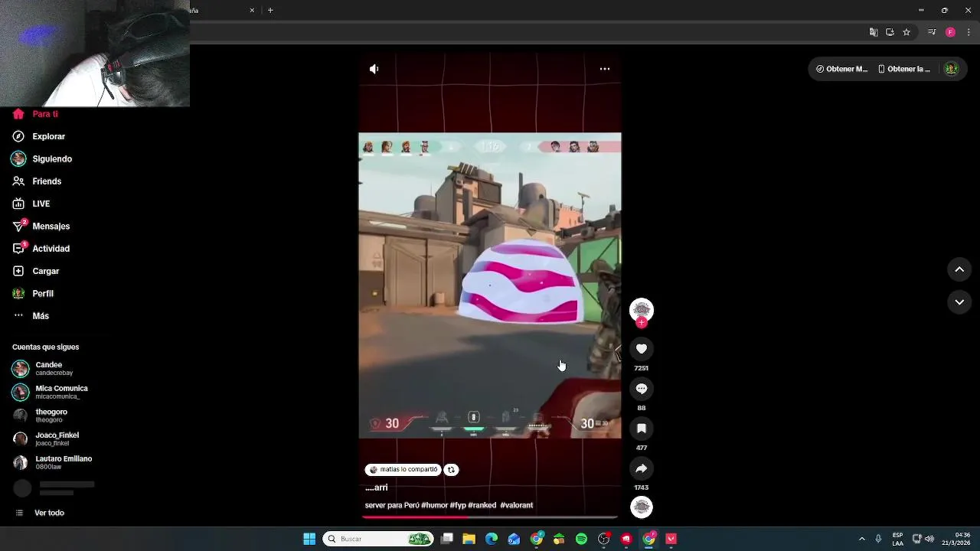Click Obtener M... TikTok desktop app button

[841, 69]
